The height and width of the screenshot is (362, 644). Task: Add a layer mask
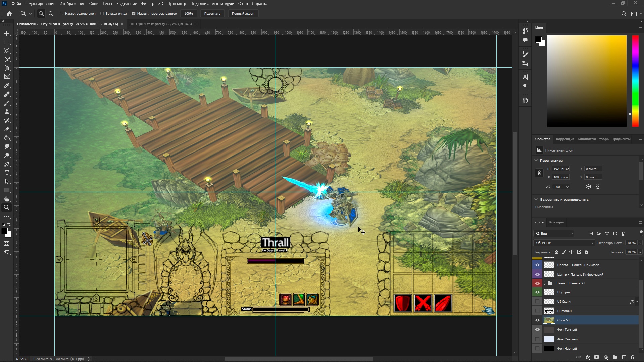coord(596,357)
